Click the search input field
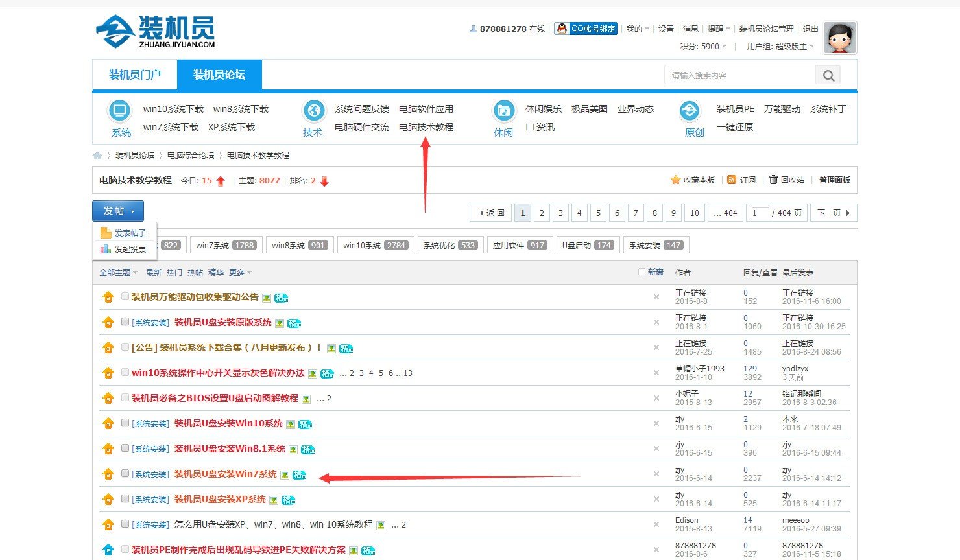Viewport: 960px width, 560px height. click(740, 75)
